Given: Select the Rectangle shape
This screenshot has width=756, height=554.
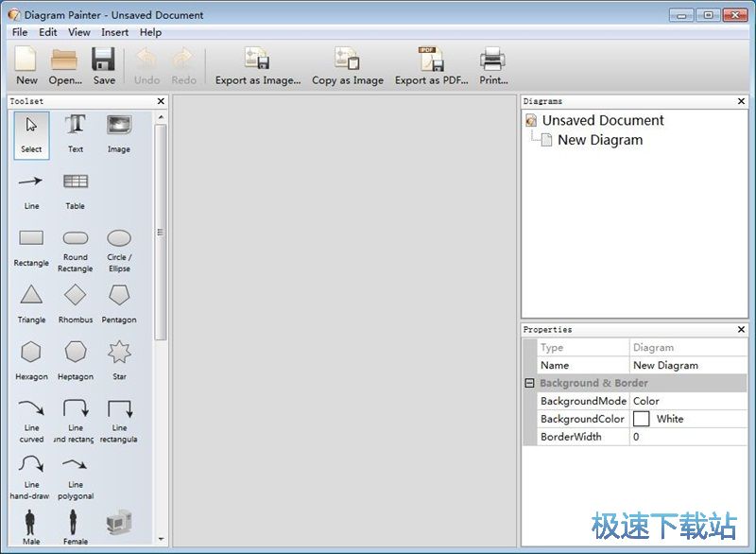Looking at the screenshot, I should (31, 249).
